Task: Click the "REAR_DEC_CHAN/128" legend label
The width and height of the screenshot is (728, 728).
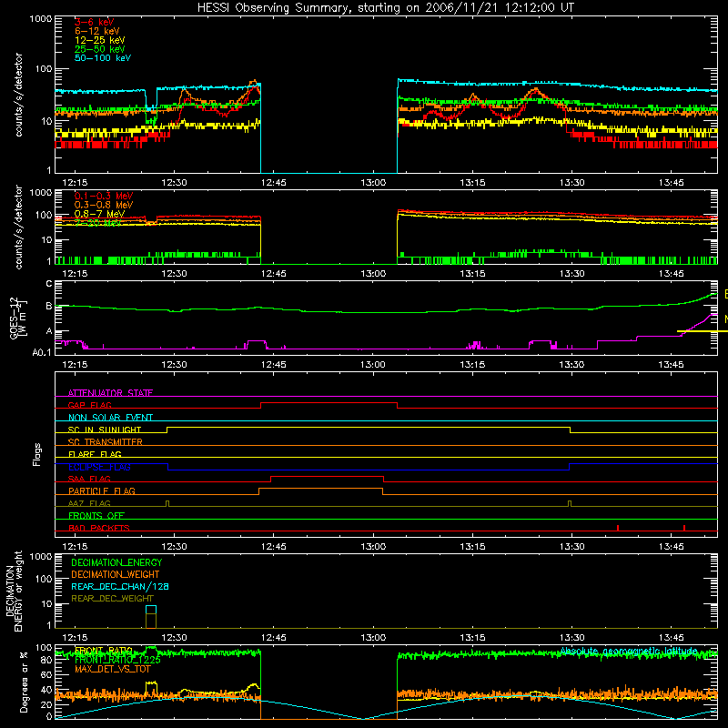Action: pos(120,586)
